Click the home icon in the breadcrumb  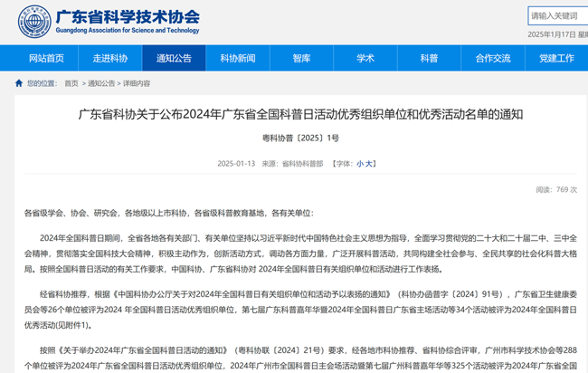click(x=19, y=83)
